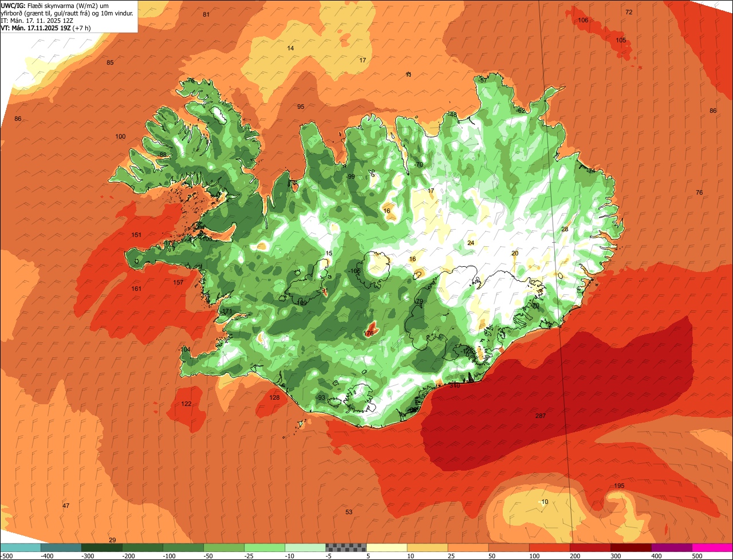Click the map value 161 in the western ocean

(136, 289)
